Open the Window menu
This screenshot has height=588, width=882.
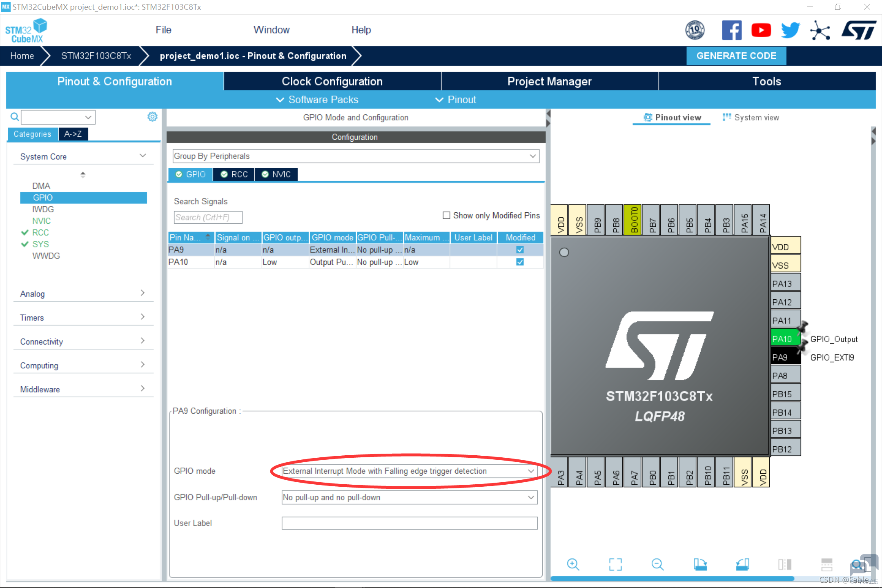(272, 30)
